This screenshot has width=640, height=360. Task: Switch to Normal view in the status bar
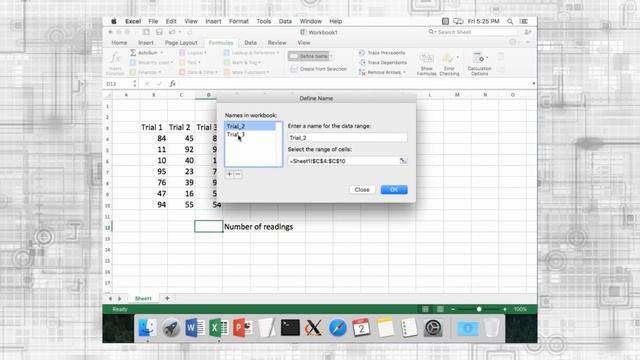[x=425, y=309]
